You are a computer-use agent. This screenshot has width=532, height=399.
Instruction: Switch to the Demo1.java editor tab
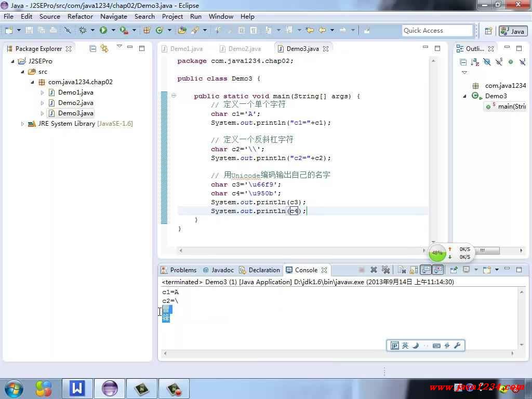pos(182,49)
